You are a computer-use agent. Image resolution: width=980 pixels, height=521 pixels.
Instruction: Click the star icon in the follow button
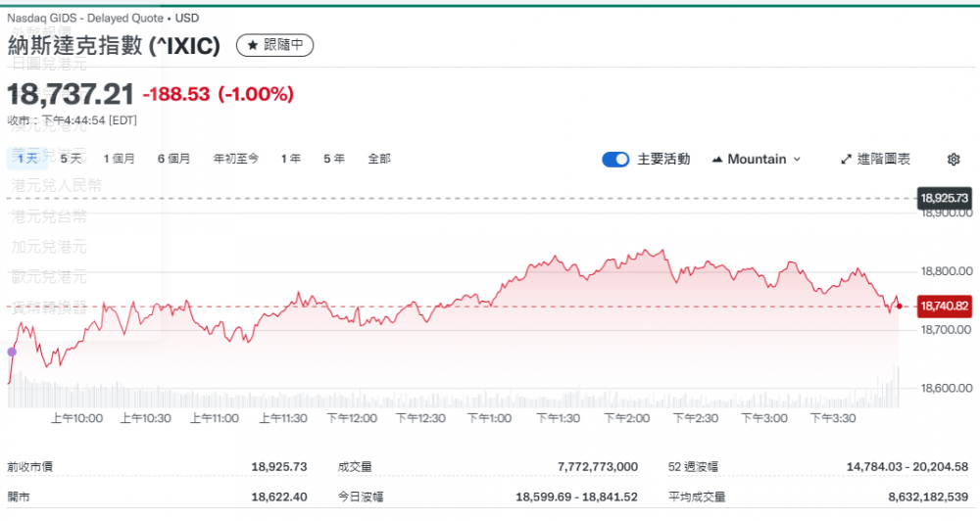coord(251,45)
